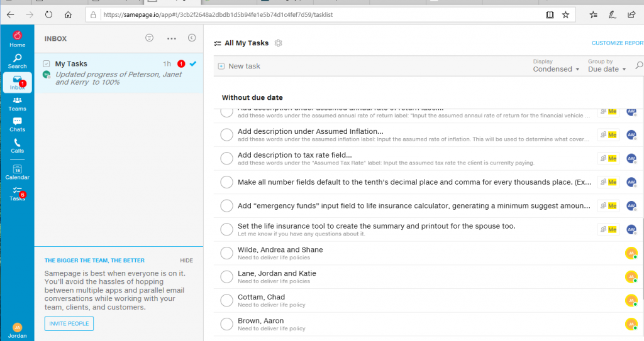
Task: Click the CUSTOMIZE REPORT link
Action: pos(617,43)
